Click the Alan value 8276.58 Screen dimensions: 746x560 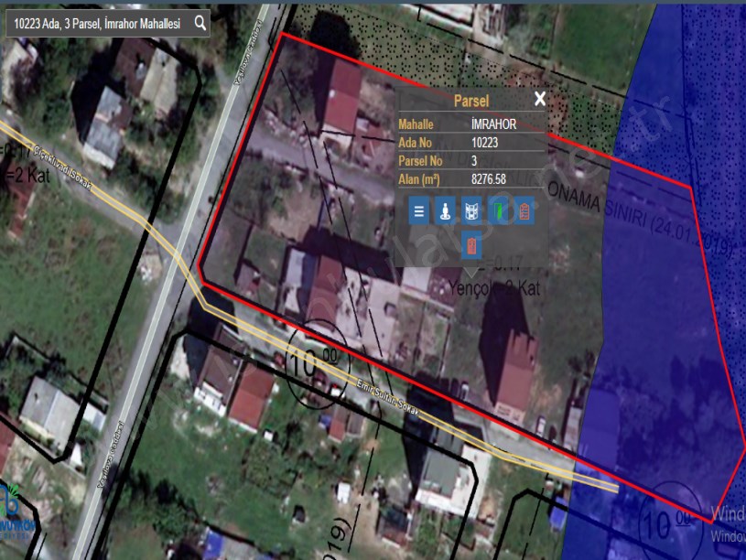489,178
